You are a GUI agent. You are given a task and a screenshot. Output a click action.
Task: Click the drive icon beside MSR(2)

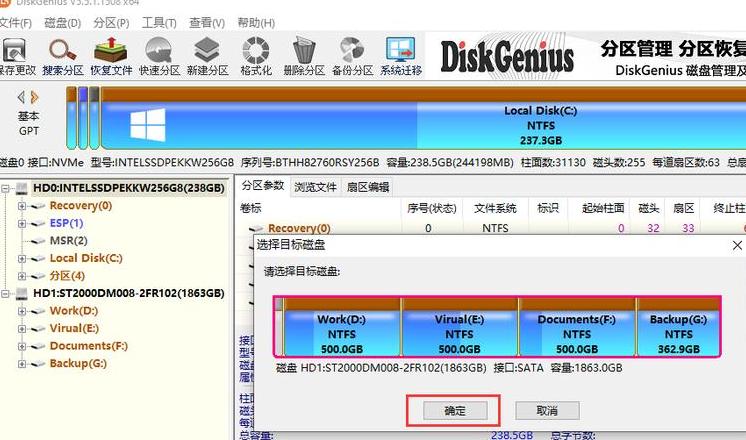coord(38,241)
